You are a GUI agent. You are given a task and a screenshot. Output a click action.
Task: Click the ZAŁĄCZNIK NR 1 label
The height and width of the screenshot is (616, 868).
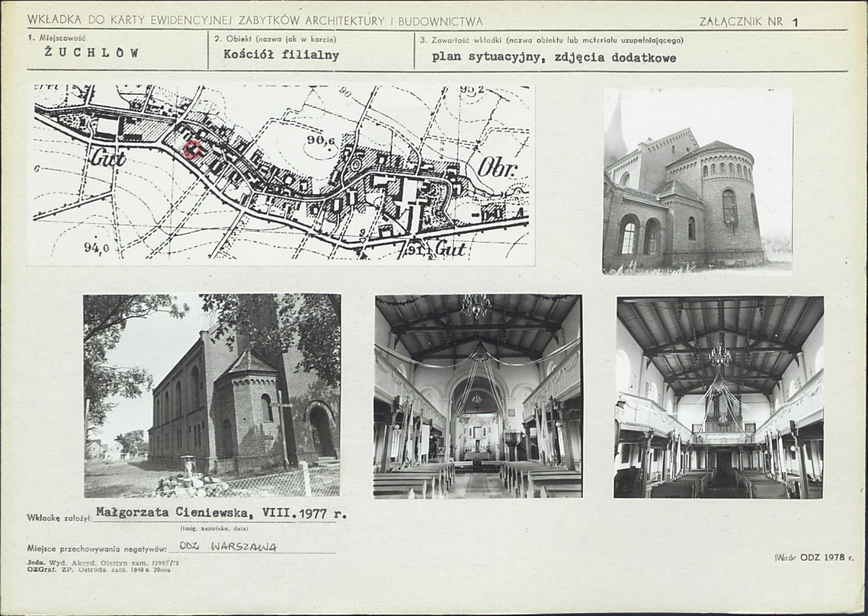749,22
